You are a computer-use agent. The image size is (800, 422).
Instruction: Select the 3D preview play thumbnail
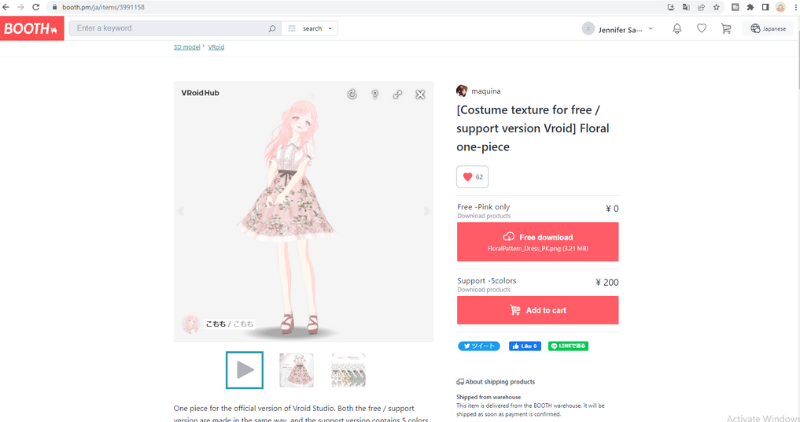click(245, 370)
